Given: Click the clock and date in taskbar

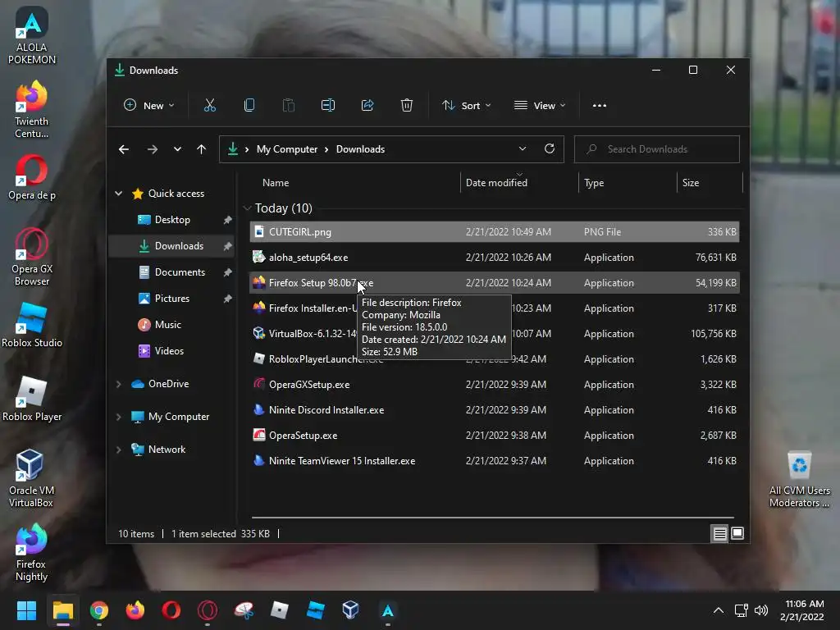Looking at the screenshot, I should point(802,610).
